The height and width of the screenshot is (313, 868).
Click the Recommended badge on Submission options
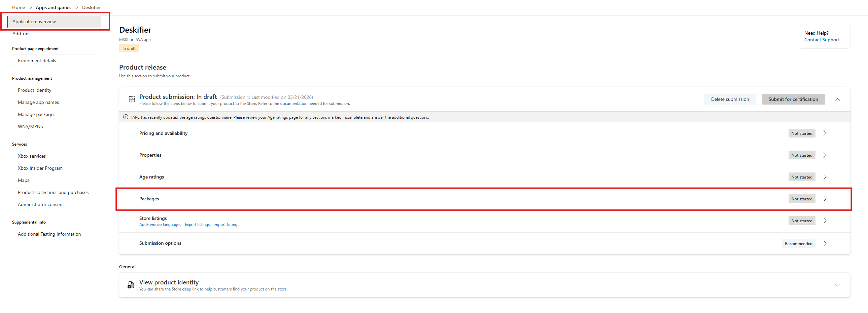point(799,244)
